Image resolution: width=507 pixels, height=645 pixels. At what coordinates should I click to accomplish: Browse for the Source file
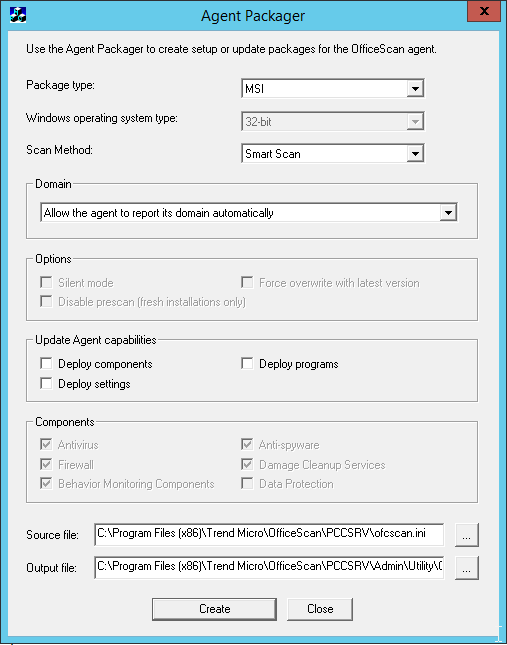tap(467, 535)
